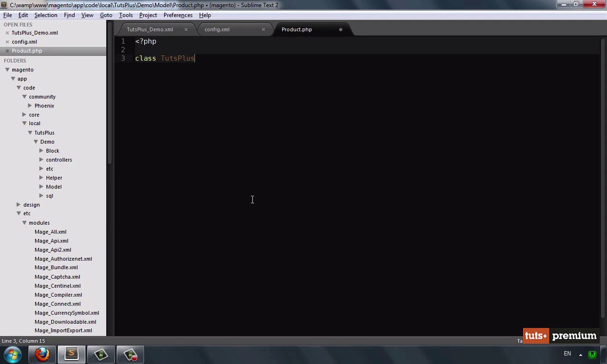Collapse the TutsPlus folder
This screenshot has height=364, width=607.
point(30,133)
